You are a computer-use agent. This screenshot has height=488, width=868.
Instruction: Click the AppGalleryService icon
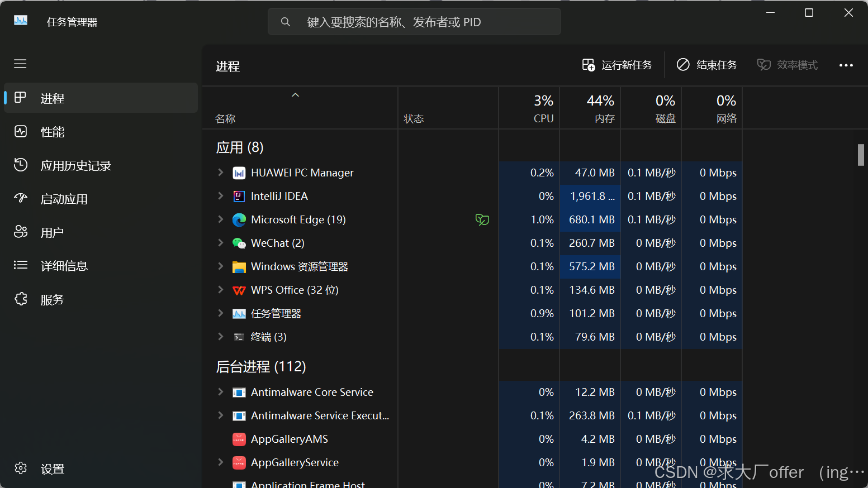(x=239, y=463)
